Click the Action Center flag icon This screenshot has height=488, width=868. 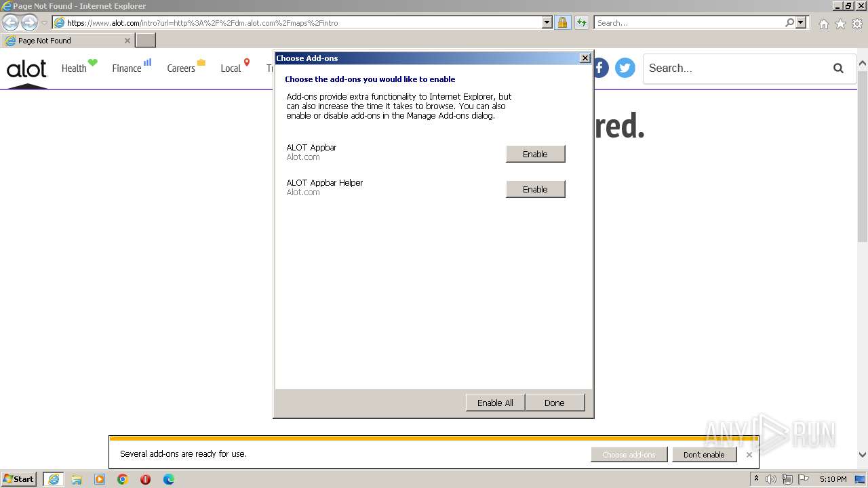(x=803, y=479)
